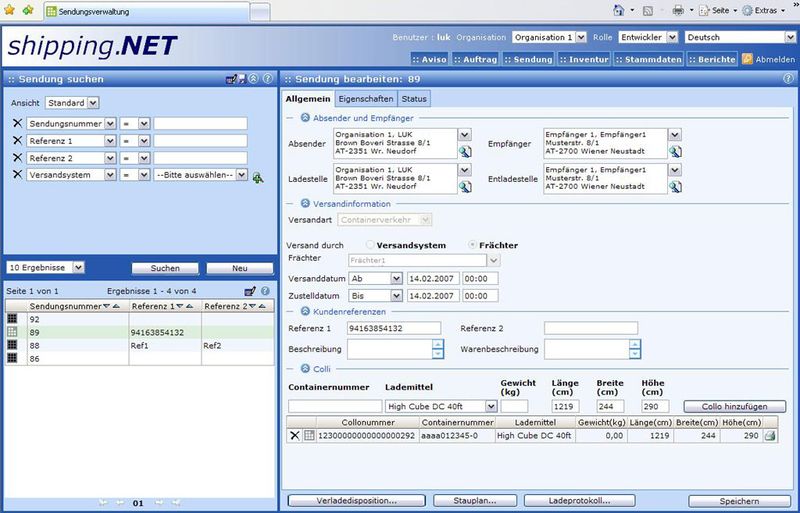
Task: Open the 10 Ergebnisse dropdown
Action: 79,268
